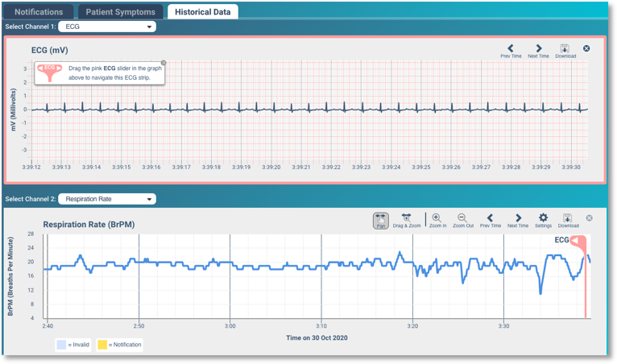
Task: Go to Next Time in Respiration chart
Action: click(518, 220)
